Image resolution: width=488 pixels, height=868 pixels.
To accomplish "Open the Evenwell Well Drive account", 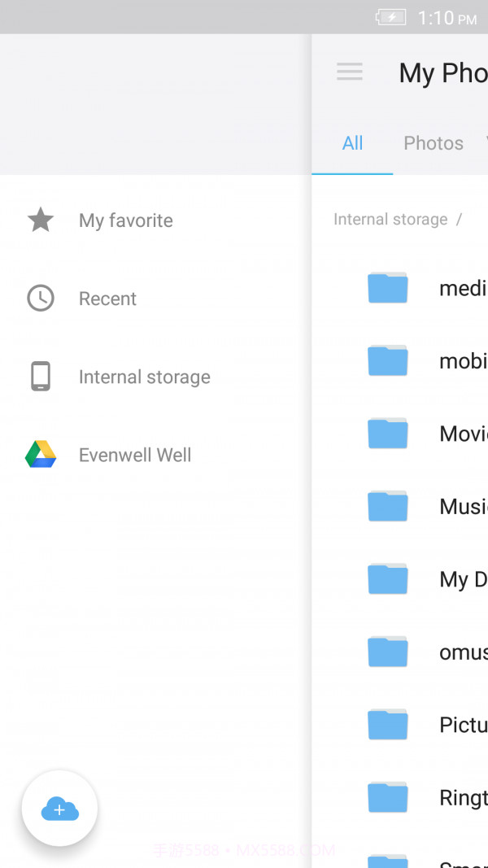I will [135, 455].
